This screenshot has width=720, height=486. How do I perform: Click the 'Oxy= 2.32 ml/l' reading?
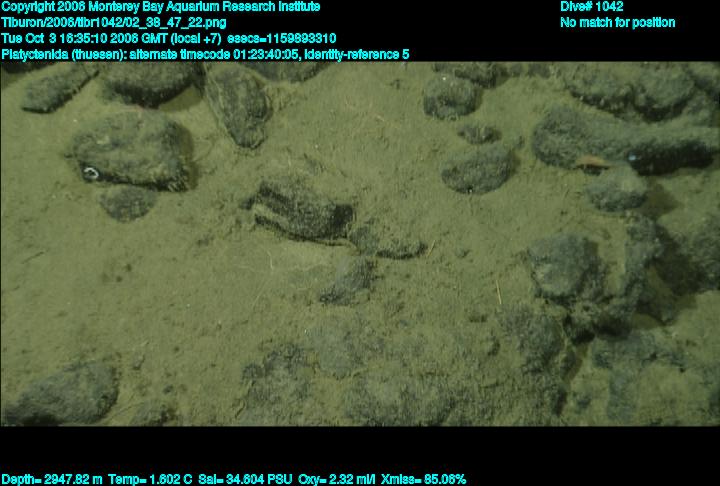337,480
